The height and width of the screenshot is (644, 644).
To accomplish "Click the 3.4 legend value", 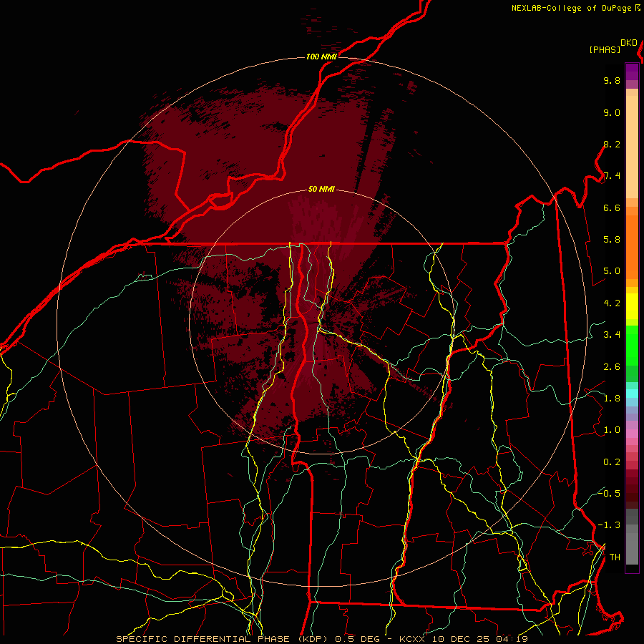I will coord(612,335).
